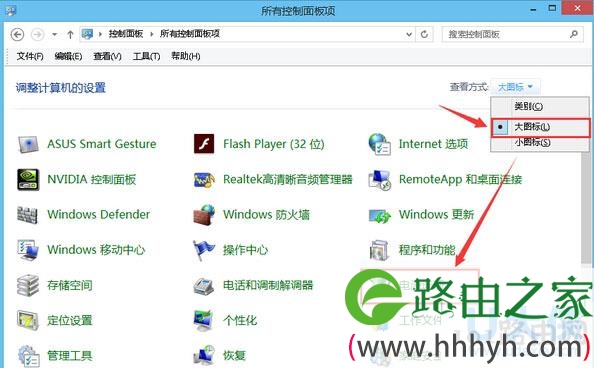The image size is (594, 368).
Task: Click the forward navigation arrow
Action: tap(37, 34)
